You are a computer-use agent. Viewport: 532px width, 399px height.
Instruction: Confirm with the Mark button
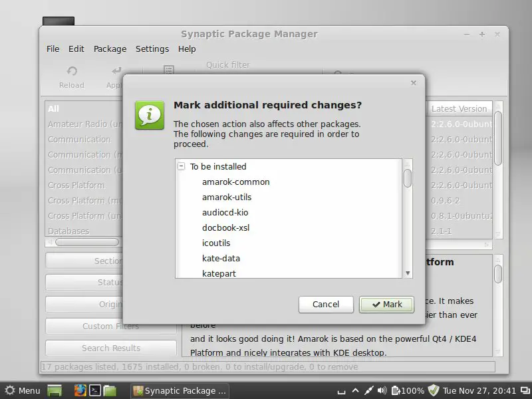(387, 305)
